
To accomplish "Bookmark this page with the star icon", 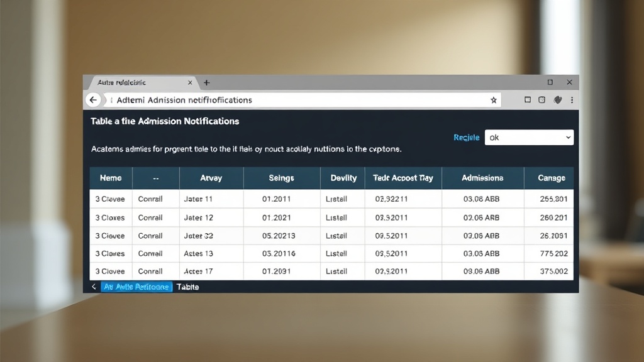I will (x=494, y=100).
